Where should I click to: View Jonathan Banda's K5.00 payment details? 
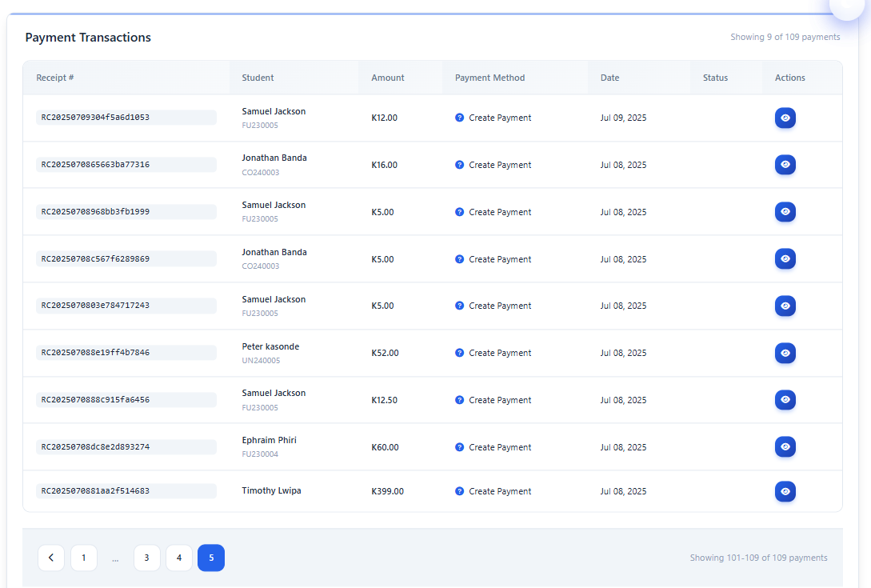785,259
